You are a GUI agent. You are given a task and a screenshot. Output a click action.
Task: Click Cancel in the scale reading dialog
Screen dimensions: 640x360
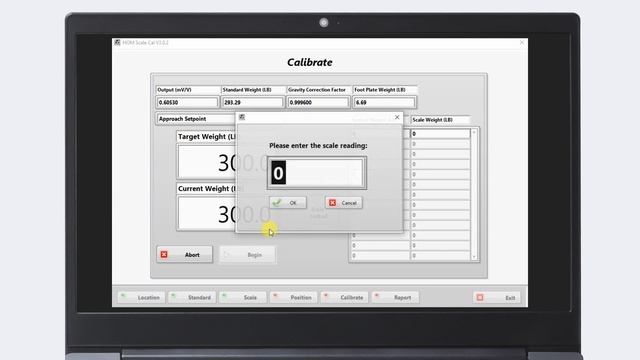[344, 203]
